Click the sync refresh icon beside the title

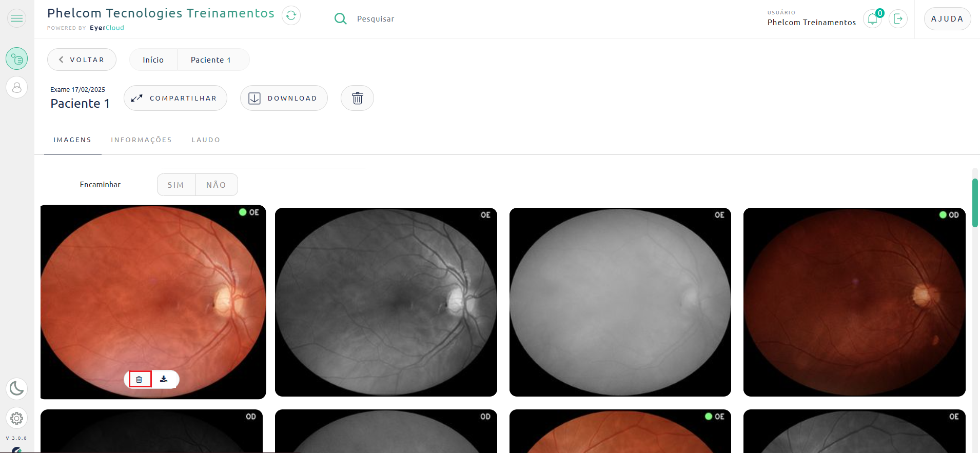pyautogui.click(x=291, y=15)
